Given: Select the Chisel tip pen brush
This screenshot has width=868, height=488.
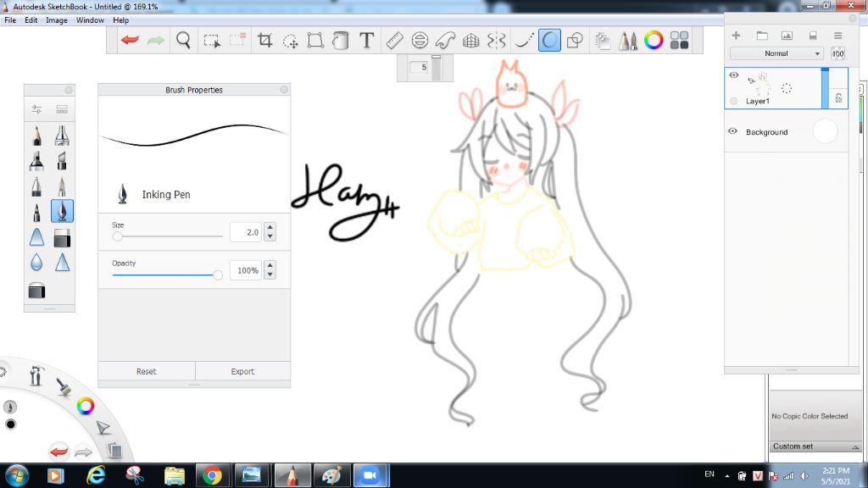Looking at the screenshot, I should coord(62,161).
